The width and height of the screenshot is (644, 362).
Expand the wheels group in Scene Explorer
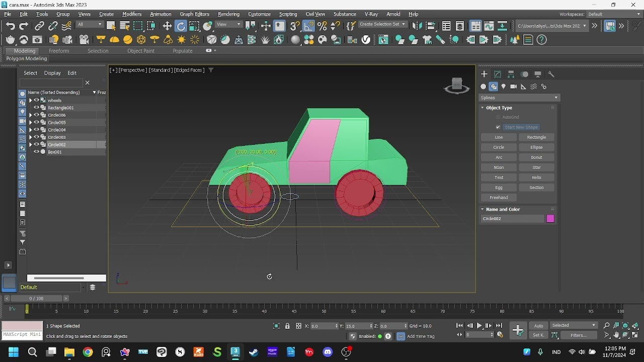30,101
